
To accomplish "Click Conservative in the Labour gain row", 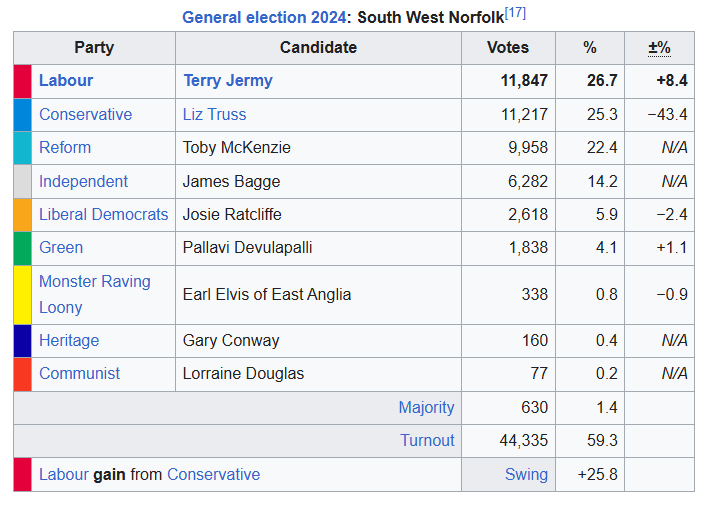I will click(x=213, y=474).
